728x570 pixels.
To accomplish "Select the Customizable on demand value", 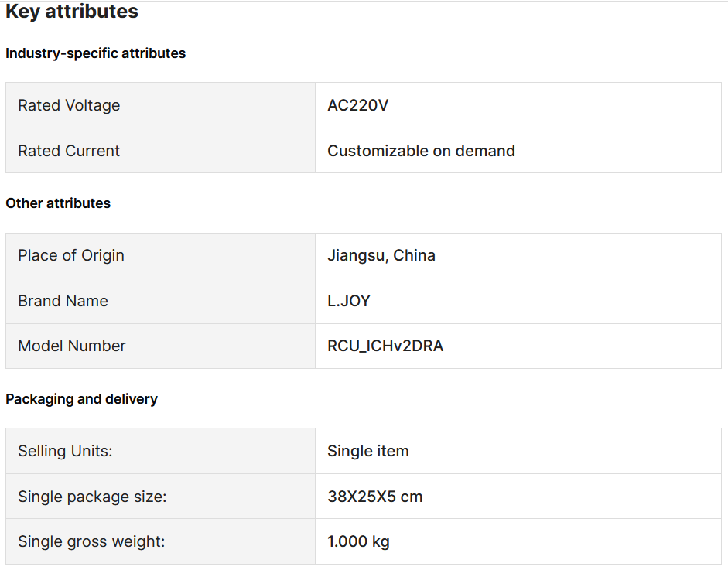I will click(421, 151).
